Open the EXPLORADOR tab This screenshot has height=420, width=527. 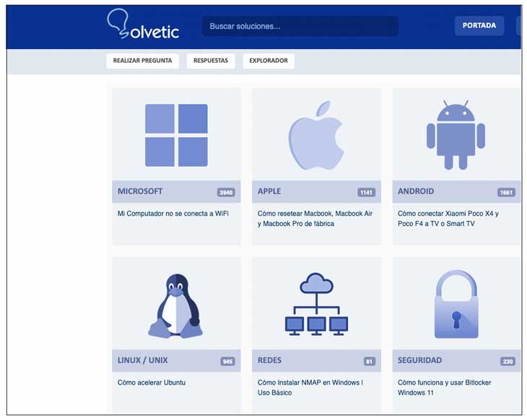point(269,61)
